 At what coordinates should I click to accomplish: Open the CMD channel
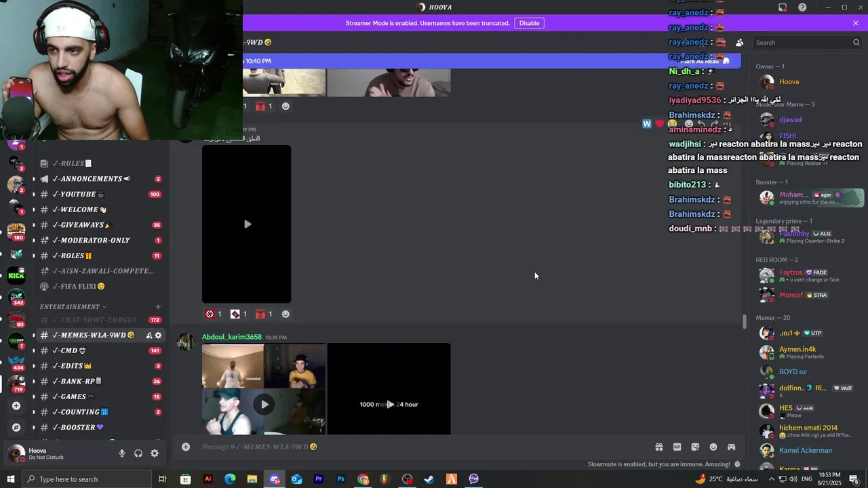click(100, 351)
